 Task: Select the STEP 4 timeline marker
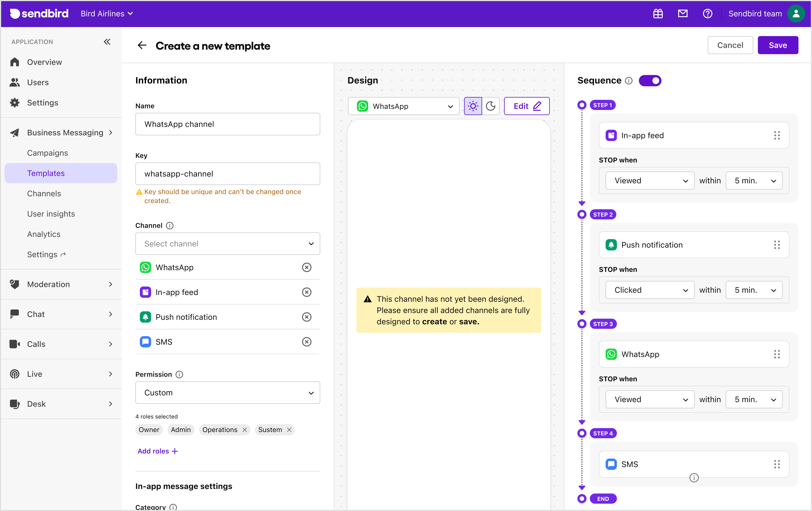(582, 433)
